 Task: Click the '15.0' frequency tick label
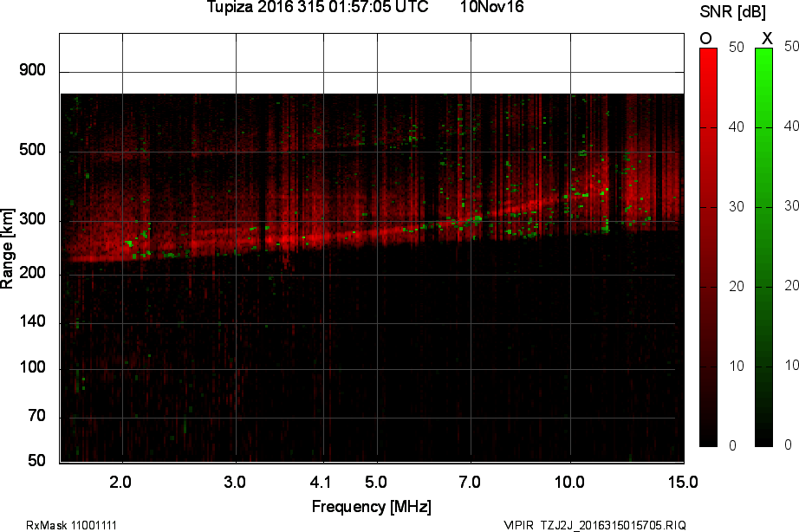pyautogui.click(x=683, y=482)
